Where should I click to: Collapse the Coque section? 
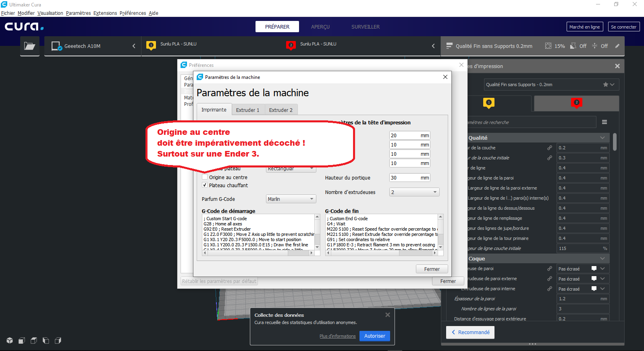(x=602, y=258)
